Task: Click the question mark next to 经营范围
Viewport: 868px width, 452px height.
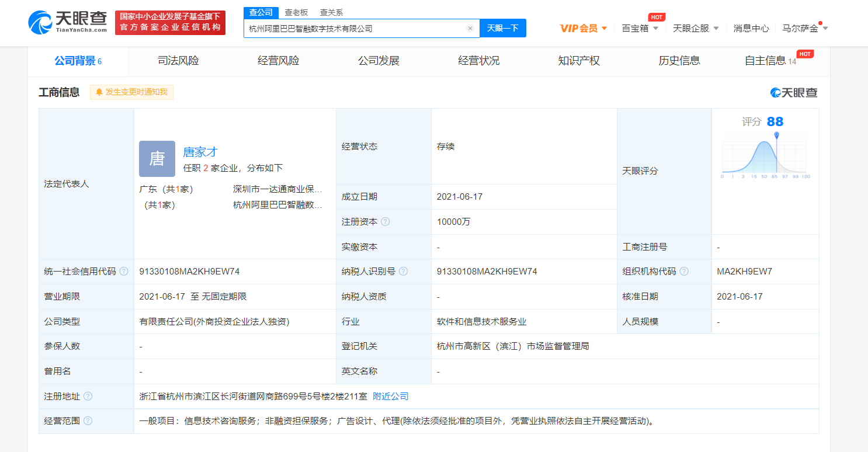Action: click(x=88, y=420)
